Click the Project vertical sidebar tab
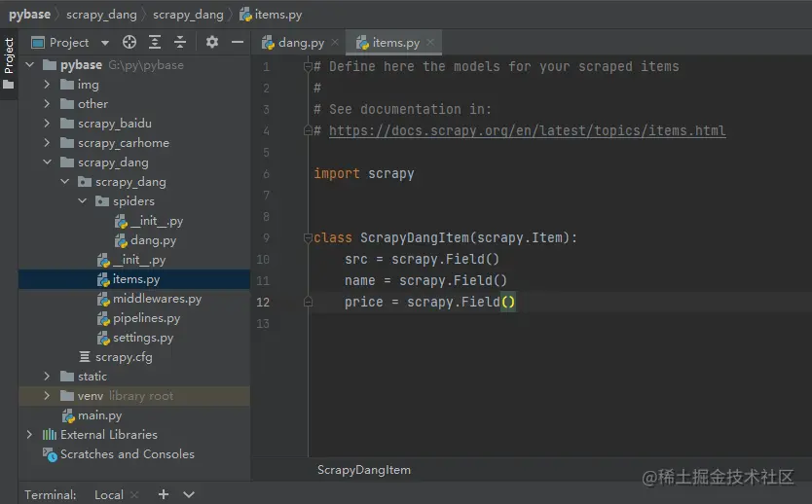 pyautogui.click(x=9, y=62)
